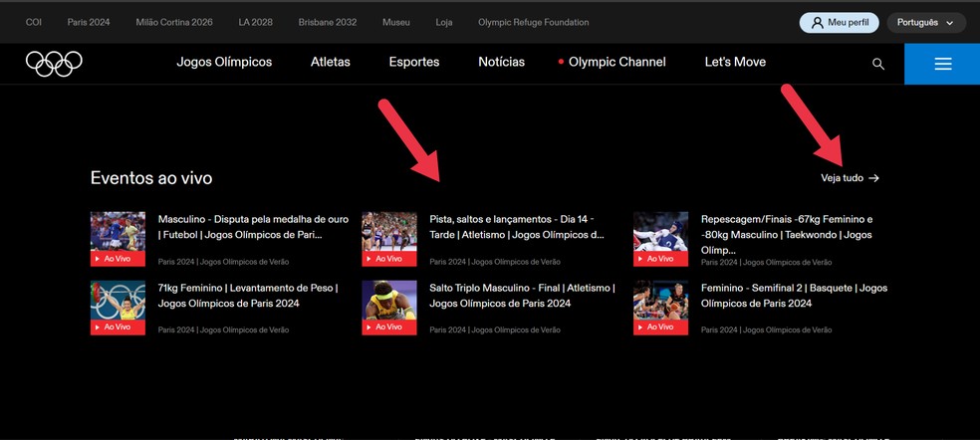The height and width of the screenshot is (440, 980).
Task: Open the Let's Move menu item
Action: point(735,62)
